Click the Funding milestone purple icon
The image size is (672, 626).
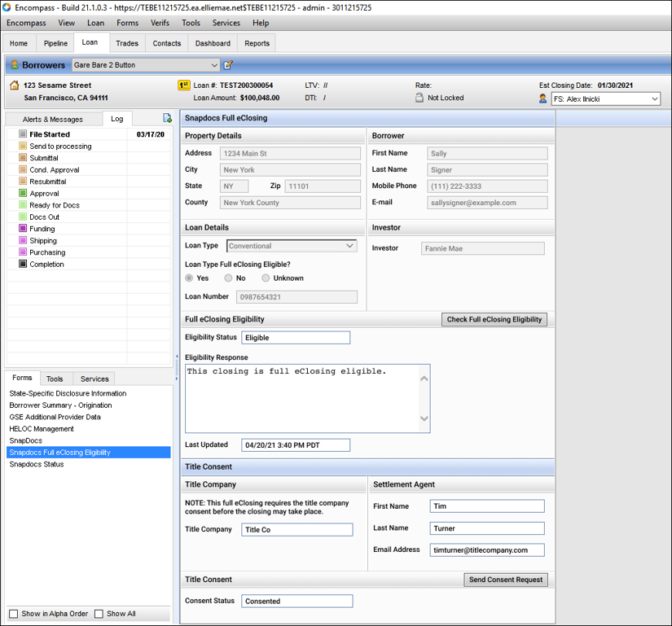pyautogui.click(x=23, y=228)
